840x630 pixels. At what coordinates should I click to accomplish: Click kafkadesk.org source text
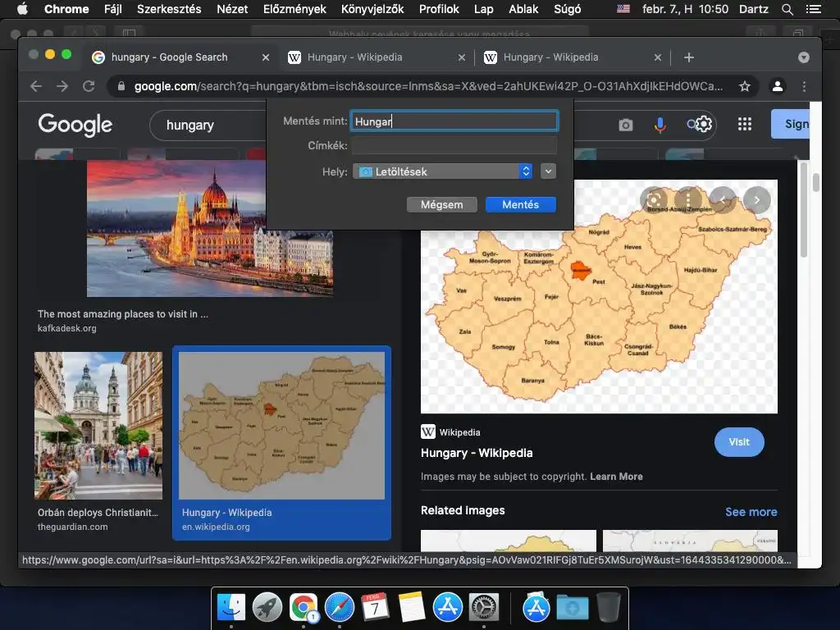(67, 328)
